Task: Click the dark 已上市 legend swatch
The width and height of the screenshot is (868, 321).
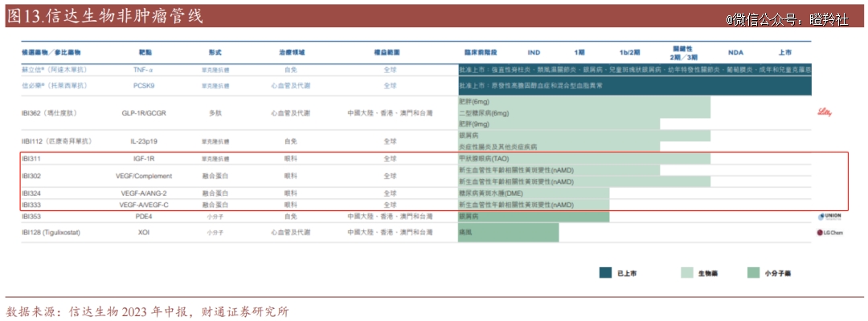Action: pyautogui.click(x=605, y=273)
